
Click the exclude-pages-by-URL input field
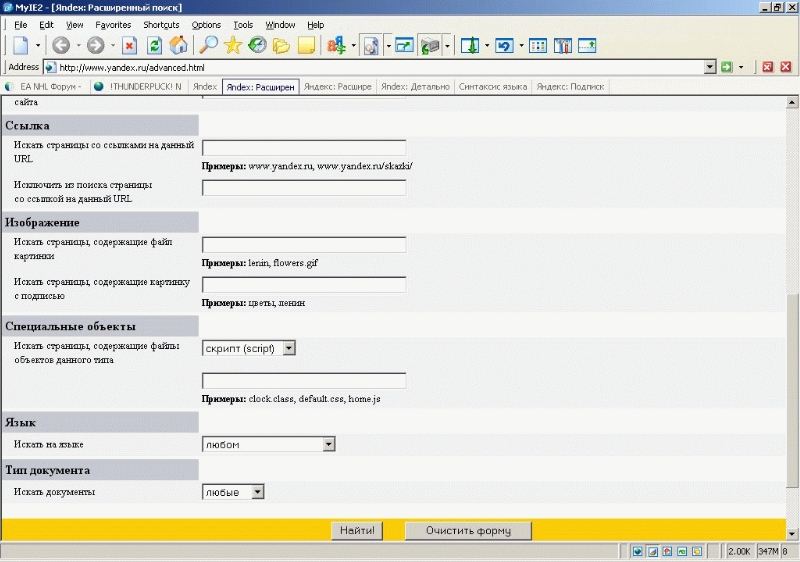(304, 187)
